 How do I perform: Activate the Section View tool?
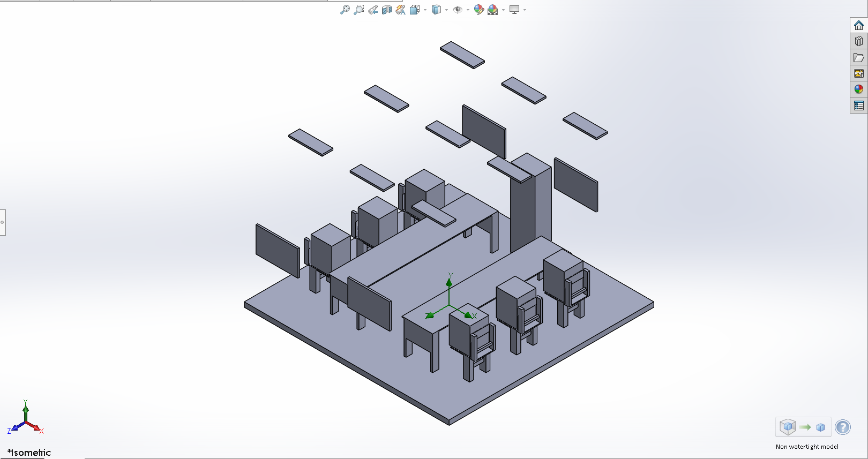point(387,10)
